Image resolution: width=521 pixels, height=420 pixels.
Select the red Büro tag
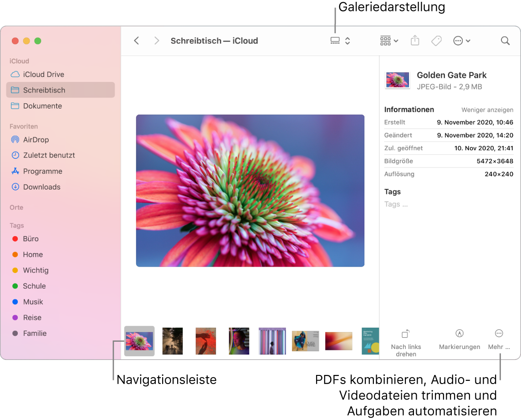30,238
